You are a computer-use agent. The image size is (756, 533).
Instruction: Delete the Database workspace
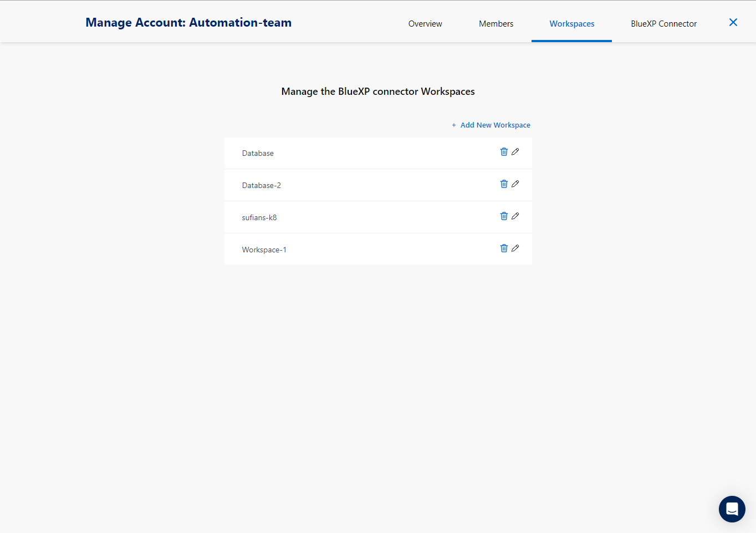[x=504, y=152]
